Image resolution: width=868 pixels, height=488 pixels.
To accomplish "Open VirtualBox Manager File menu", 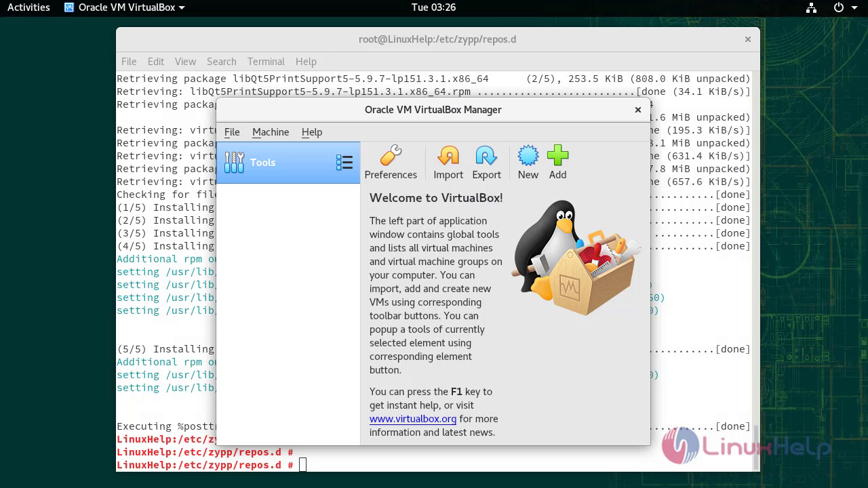I will [x=232, y=132].
